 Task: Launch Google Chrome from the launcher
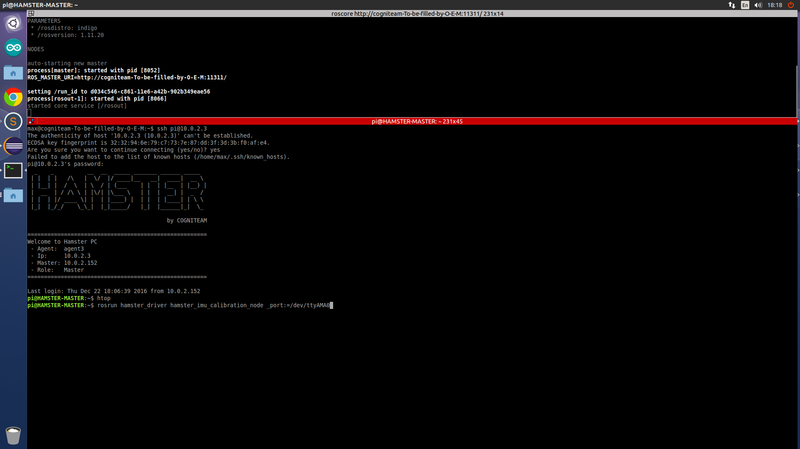(x=13, y=97)
